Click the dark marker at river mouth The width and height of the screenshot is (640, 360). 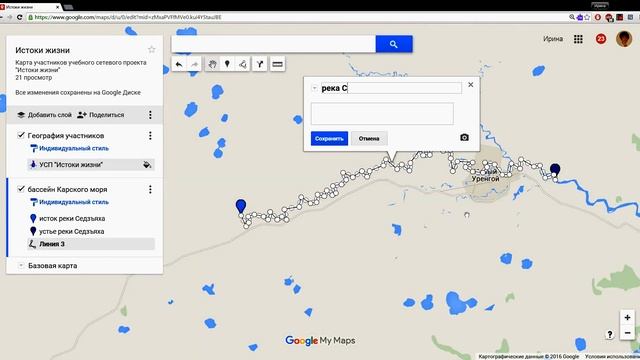(555, 170)
